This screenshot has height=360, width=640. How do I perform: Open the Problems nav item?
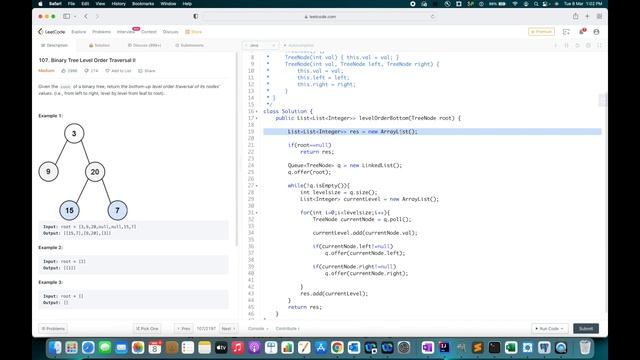point(102,32)
